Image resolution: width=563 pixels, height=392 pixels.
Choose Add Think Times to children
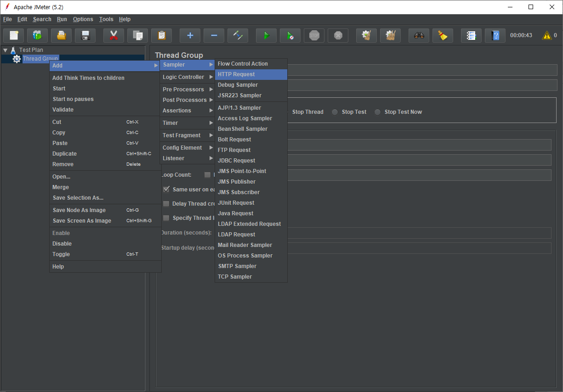click(105, 78)
